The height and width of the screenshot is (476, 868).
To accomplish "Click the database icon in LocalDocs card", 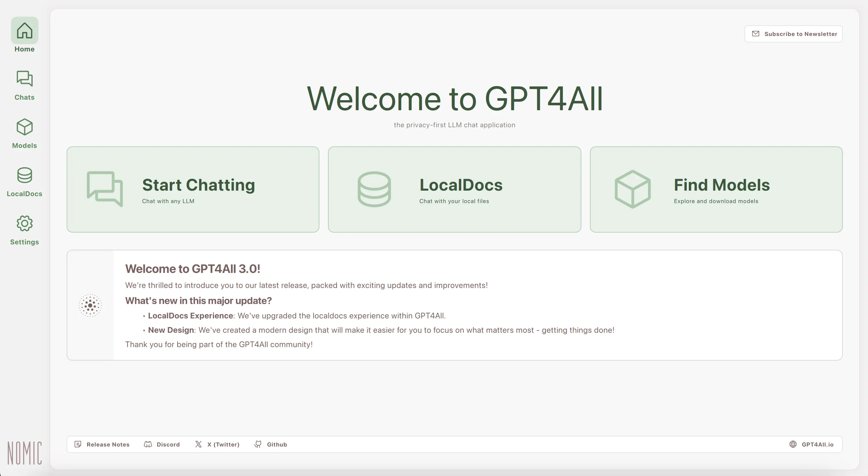I will [374, 189].
